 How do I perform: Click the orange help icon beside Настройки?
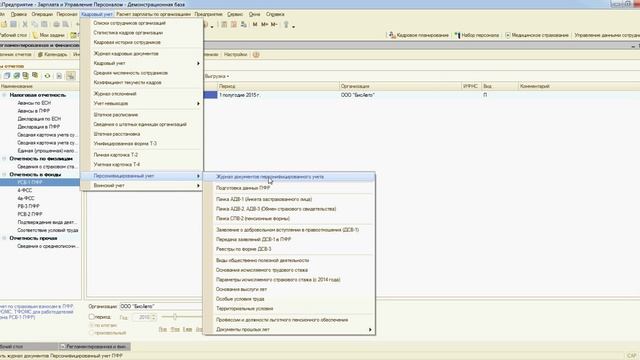point(256,55)
